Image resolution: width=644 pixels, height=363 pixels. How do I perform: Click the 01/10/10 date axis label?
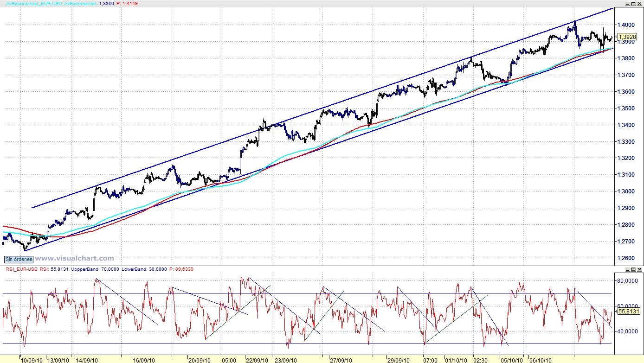coord(456,360)
